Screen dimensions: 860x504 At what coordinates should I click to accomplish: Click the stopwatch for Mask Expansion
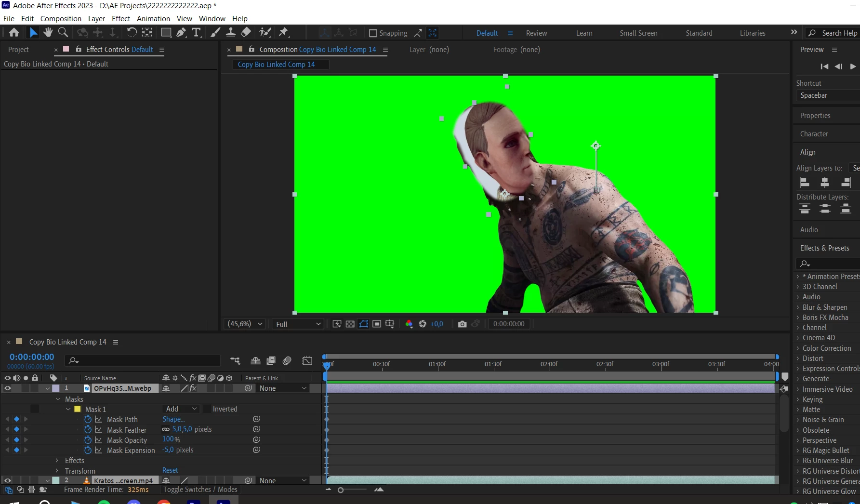click(88, 450)
